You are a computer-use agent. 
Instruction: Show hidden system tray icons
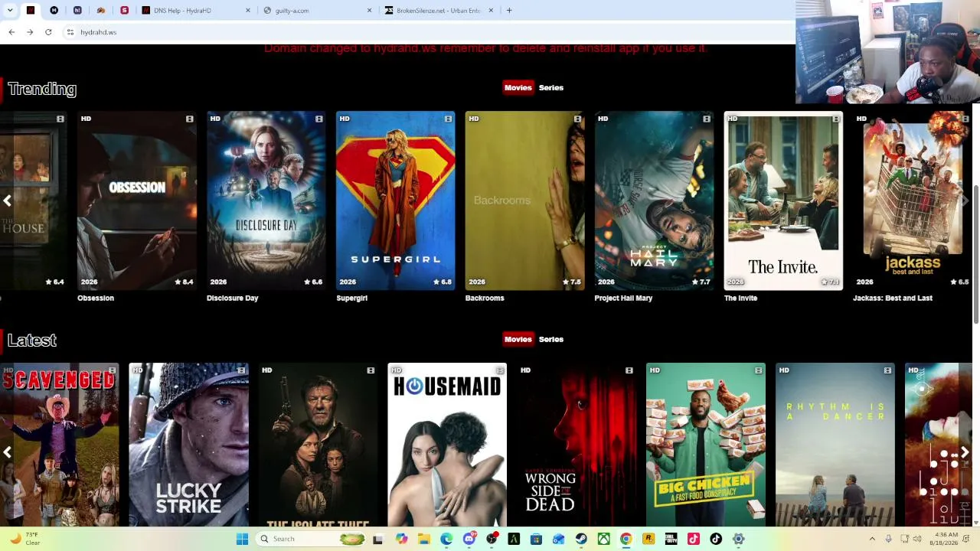(871, 539)
